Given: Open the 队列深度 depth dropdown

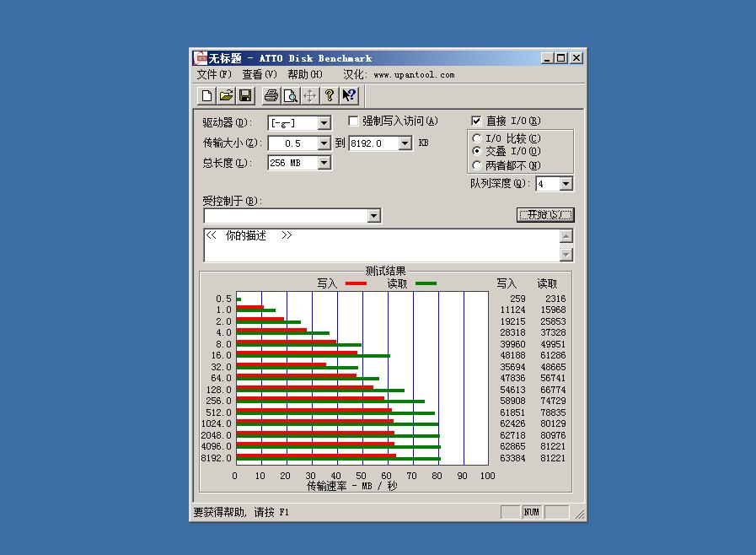Looking at the screenshot, I should (566, 183).
